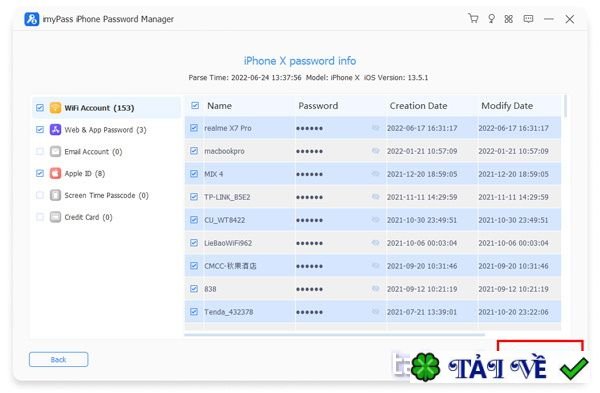Sort by the Creation Date column header
This screenshot has height=393, width=600.
(x=418, y=106)
